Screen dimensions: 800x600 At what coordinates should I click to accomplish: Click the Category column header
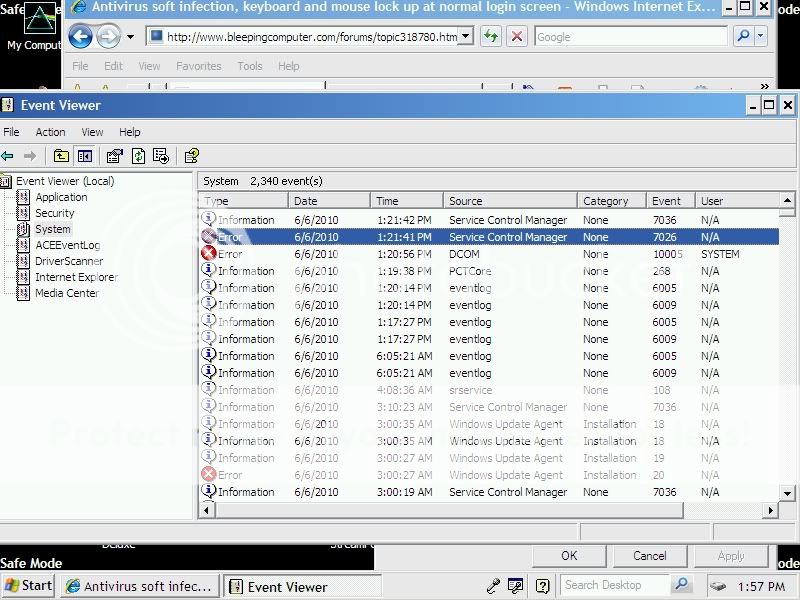point(612,201)
